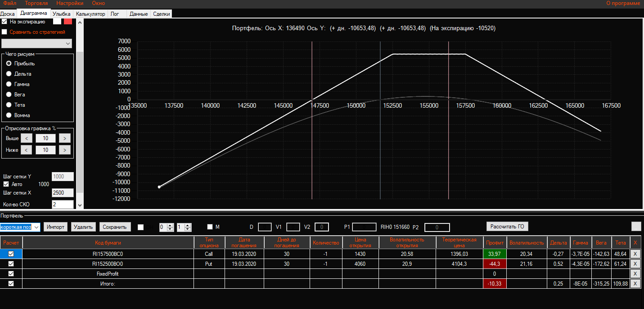Switch to the Сделки tab
Screen dimensions: 644x309
(162, 14)
